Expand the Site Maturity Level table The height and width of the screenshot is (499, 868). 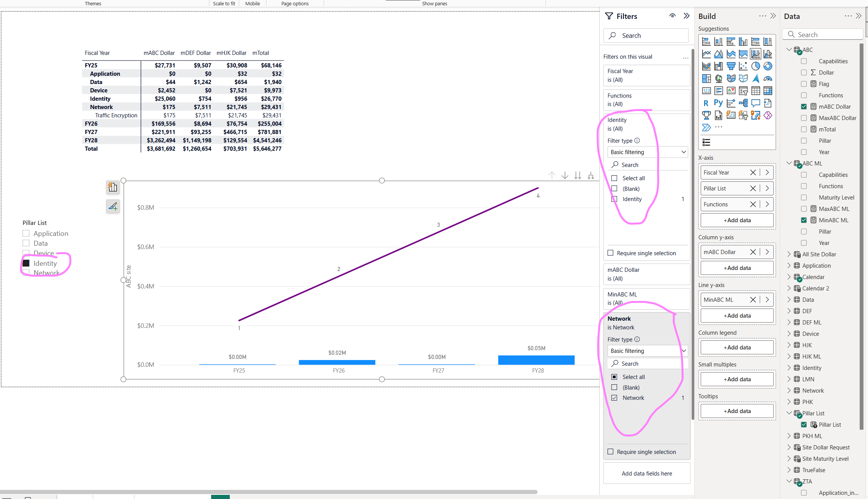pyautogui.click(x=789, y=458)
